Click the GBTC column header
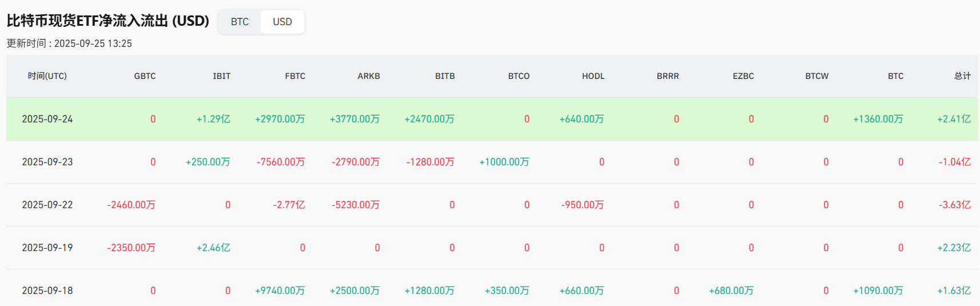Image resolution: width=980 pixels, height=306 pixels. pos(145,76)
